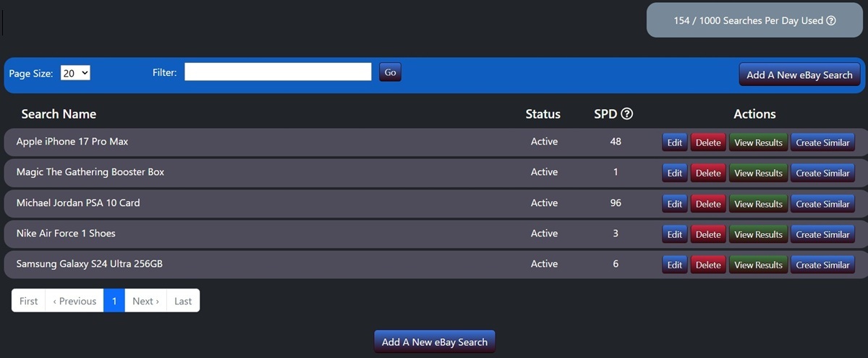
Task: Click the SPD column header text
Action: [605, 114]
